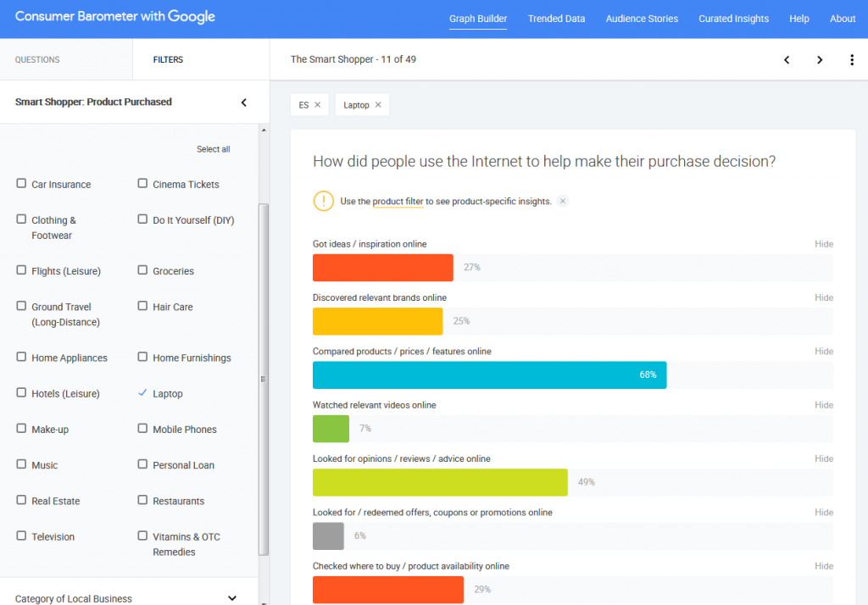Click the yellow exclamation info icon
The height and width of the screenshot is (605, 868).
(x=323, y=201)
